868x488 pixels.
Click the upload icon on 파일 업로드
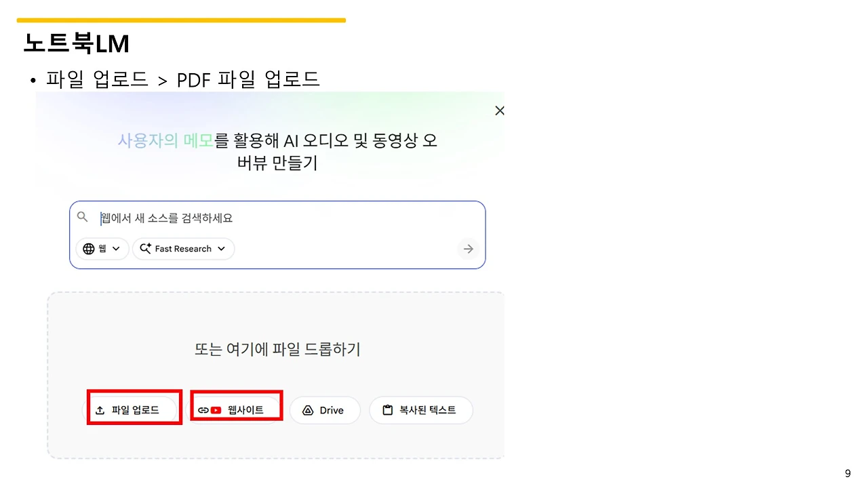tap(100, 409)
